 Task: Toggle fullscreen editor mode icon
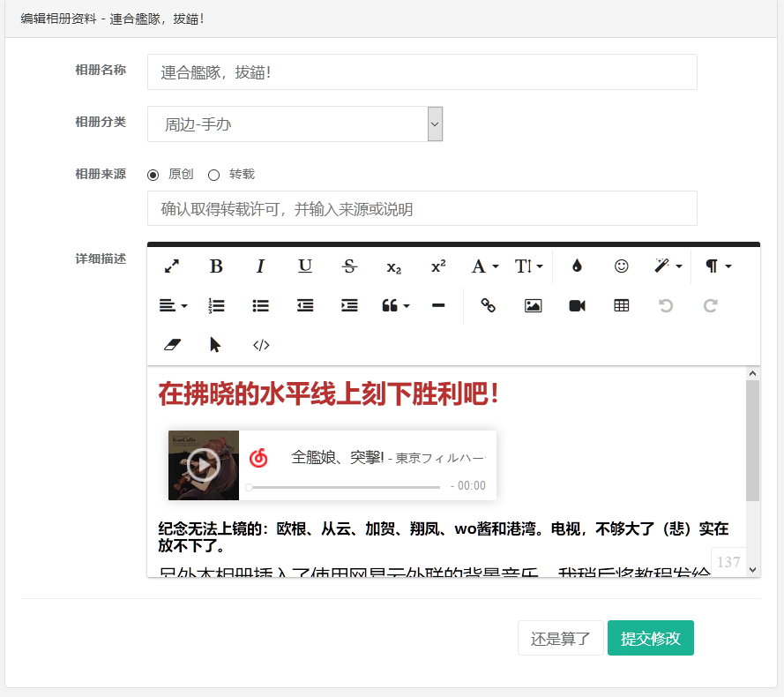(172, 266)
